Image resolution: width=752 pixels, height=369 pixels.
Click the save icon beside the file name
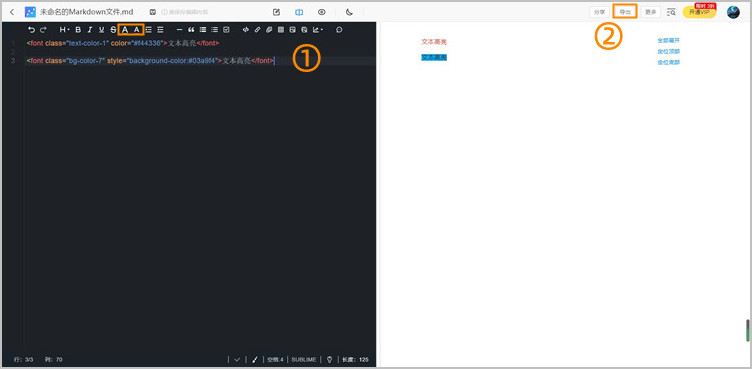tap(153, 12)
